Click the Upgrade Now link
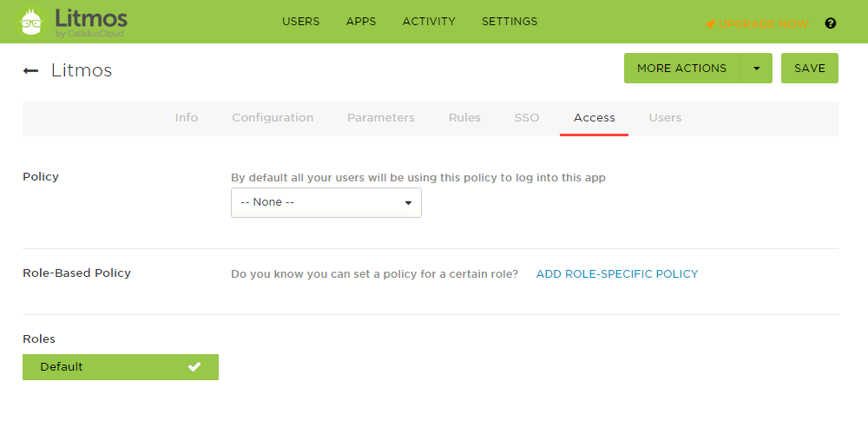The image size is (868, 434). [763, 24]
